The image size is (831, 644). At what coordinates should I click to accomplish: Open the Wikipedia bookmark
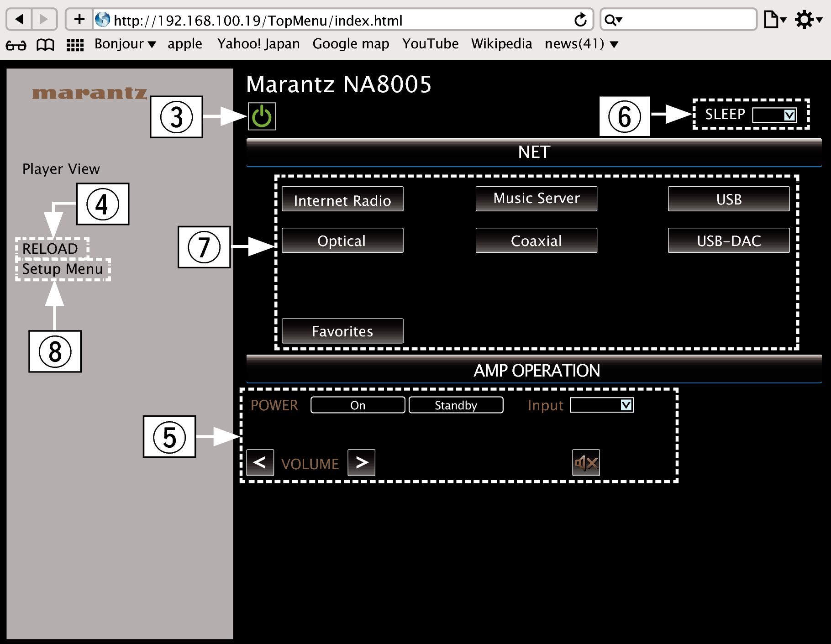502,44
